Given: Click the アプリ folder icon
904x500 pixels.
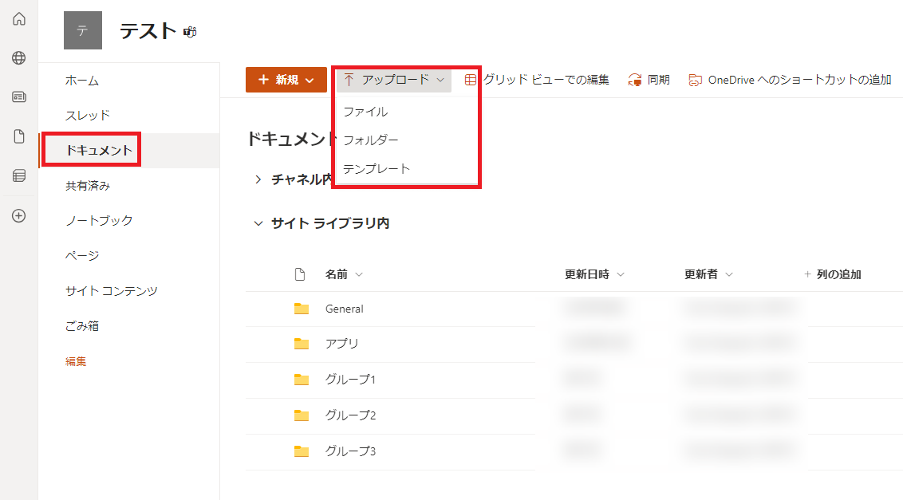Looking at the screenshot, I should (302, 344).
